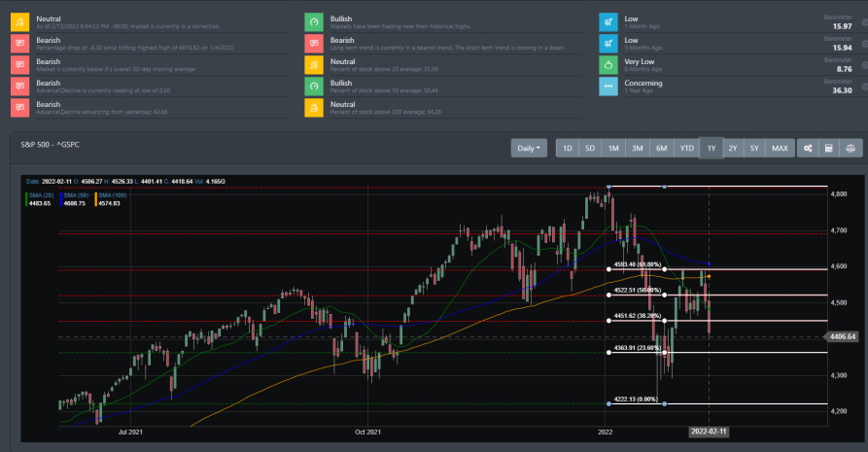The image size is (868, 452).
Task: Click the calculator icon in chart toolbar
Action: tap(829, 148)
